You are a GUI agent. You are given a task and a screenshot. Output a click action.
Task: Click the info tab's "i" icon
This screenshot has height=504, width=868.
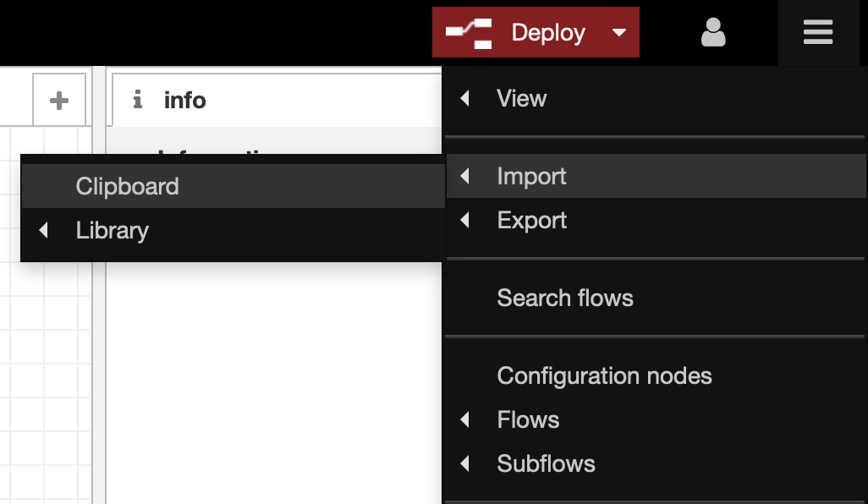coord(138,101)
